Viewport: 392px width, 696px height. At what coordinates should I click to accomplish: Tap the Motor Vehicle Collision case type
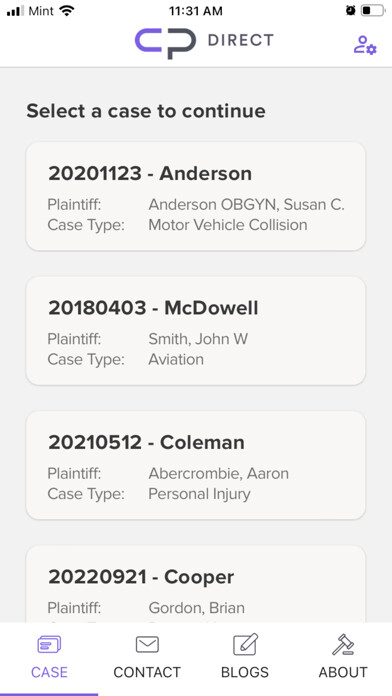(x=228, y=225)
